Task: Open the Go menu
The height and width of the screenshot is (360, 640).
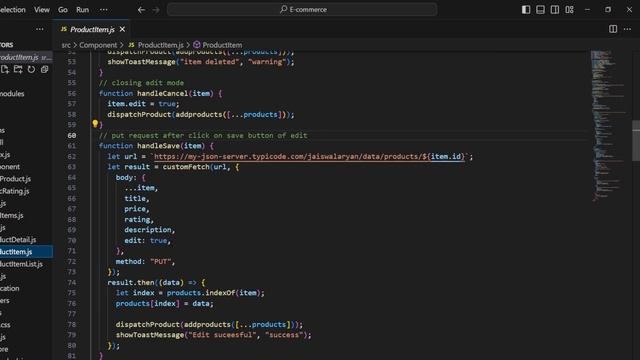Action: coord(62,9)
